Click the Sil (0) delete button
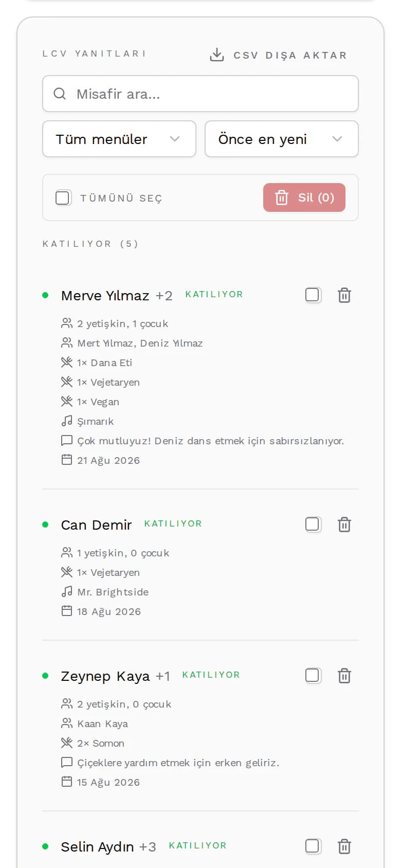Viewport: 401px width, 868px height. 304,197
